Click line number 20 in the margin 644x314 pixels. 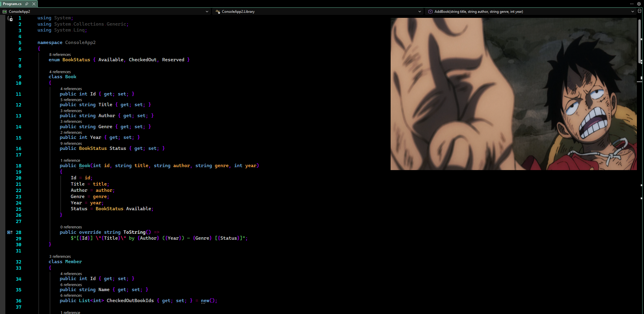(x=18, y=178)
